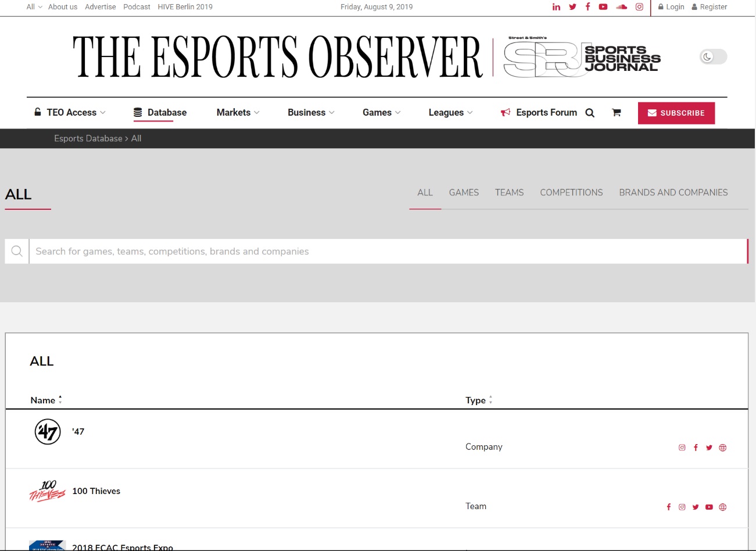This screenshot has width=756, height=551.
Task: Open the site's YouTube channel in header
Action: (603, 7)
